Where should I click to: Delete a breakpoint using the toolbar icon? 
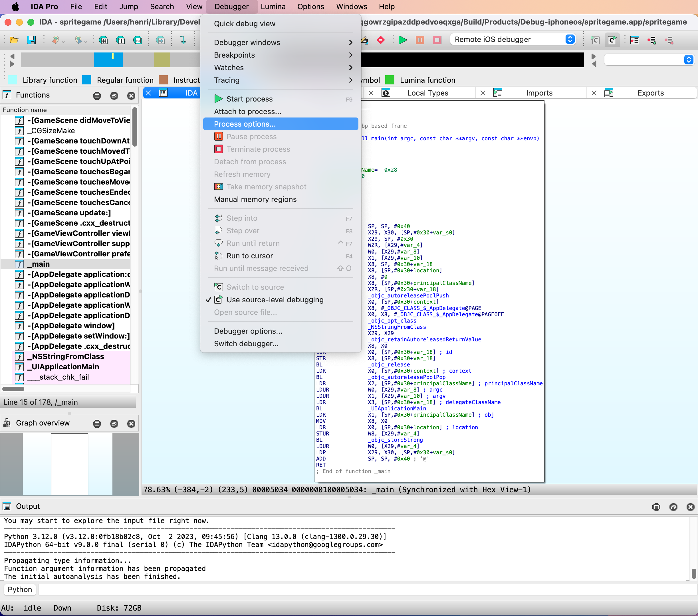(668, 40)
